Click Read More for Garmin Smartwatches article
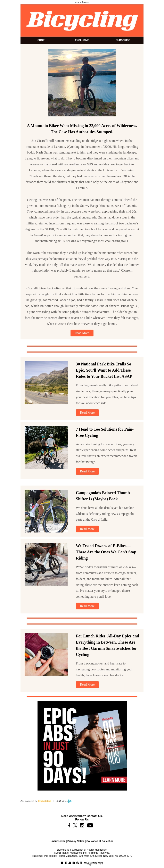 coord(87,684)
